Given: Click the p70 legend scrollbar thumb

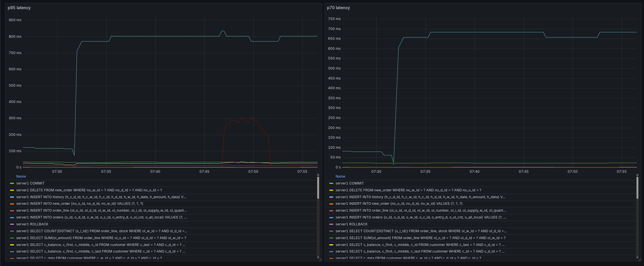Looking at the screenshot, I should tap(637, 188).
